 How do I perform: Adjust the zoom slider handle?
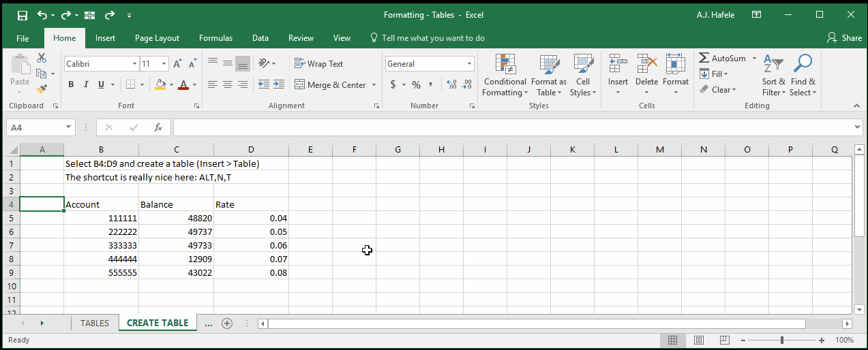point(782,340)
